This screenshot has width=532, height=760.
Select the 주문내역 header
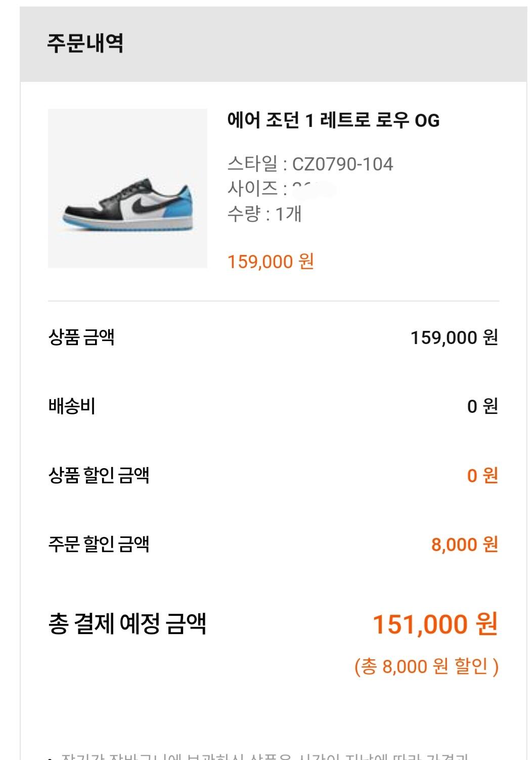(85, 44)
